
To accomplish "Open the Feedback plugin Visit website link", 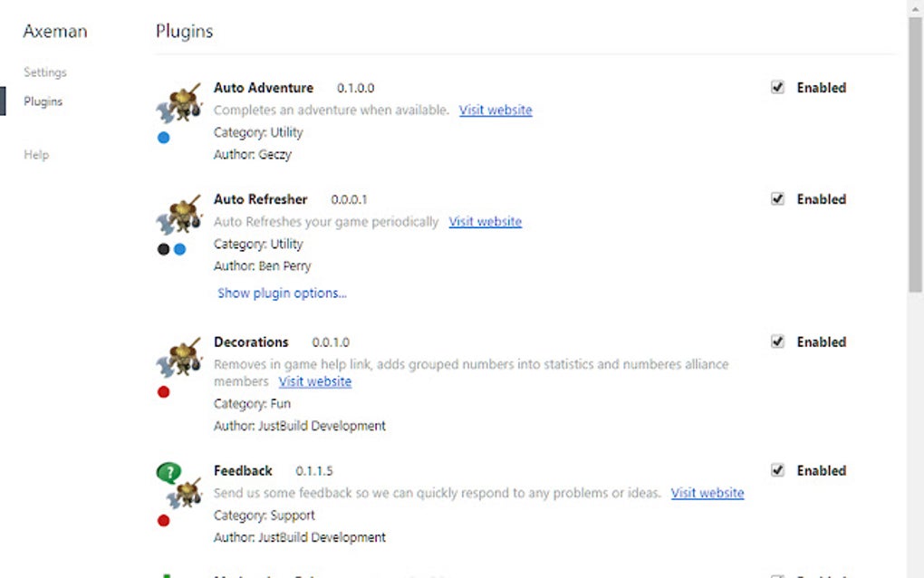I will point(707,494).
